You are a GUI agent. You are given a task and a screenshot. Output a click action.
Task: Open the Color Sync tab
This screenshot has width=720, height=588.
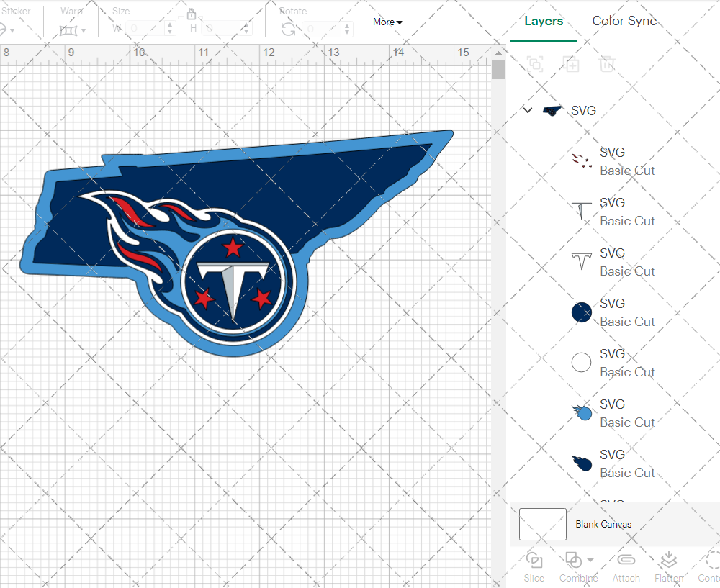point(624,21)
